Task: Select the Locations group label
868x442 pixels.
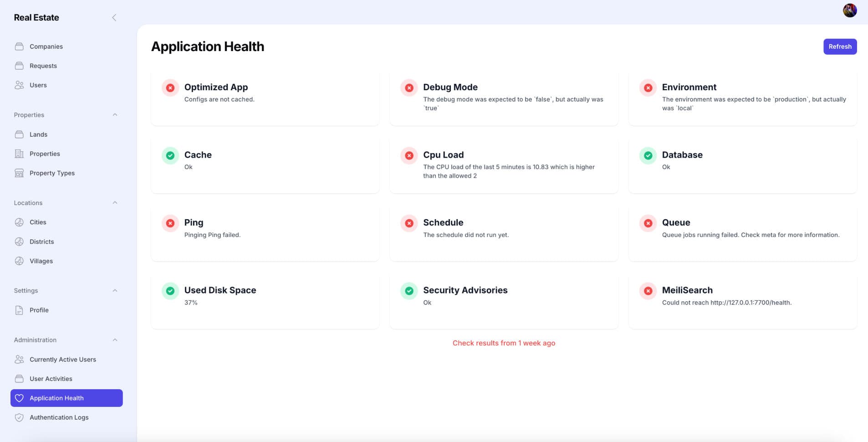Action: (x=28, y=203)
